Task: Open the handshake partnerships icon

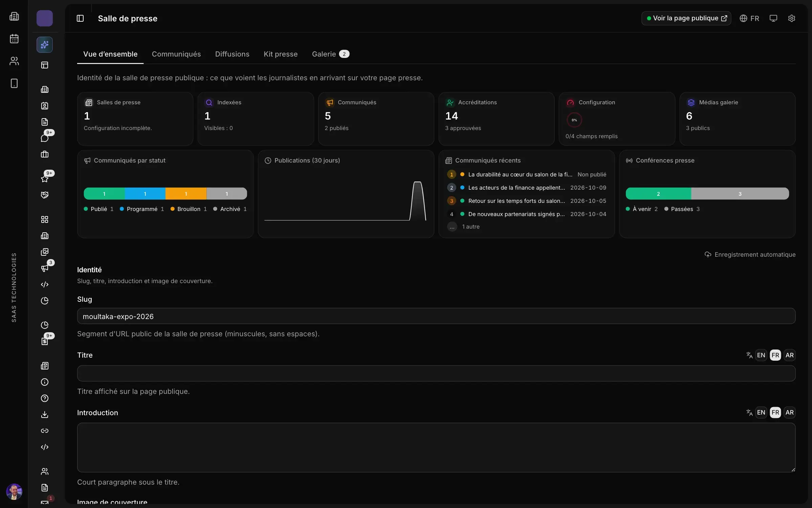Action: point(45,195)
